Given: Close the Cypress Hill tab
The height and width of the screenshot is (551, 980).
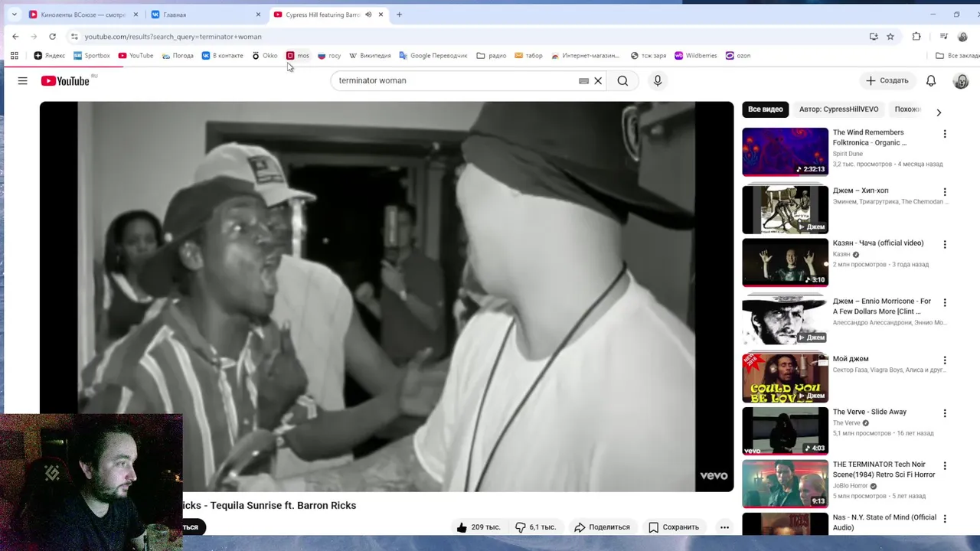Looking at the screenshot, I should (381, 15).
